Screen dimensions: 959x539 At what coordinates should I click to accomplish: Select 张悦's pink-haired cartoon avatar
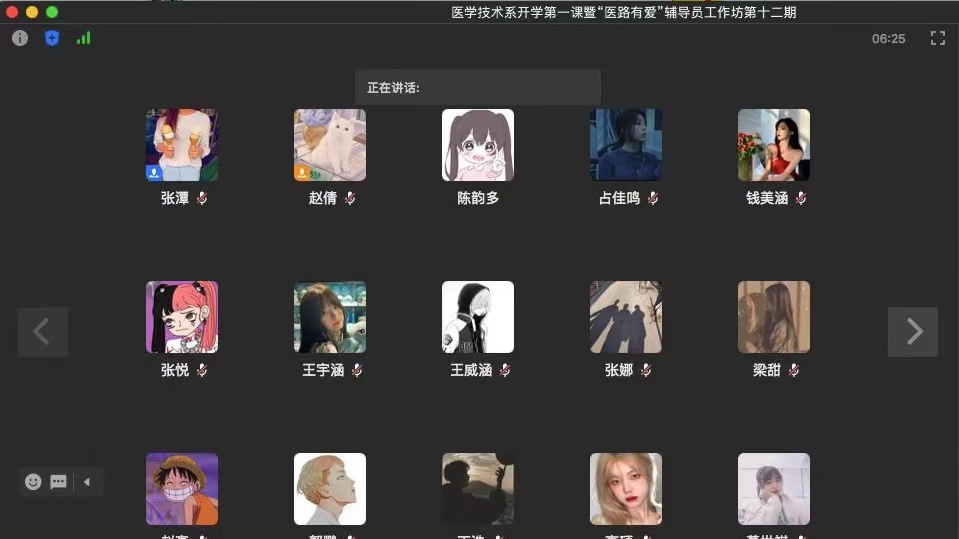click(182, 317)
